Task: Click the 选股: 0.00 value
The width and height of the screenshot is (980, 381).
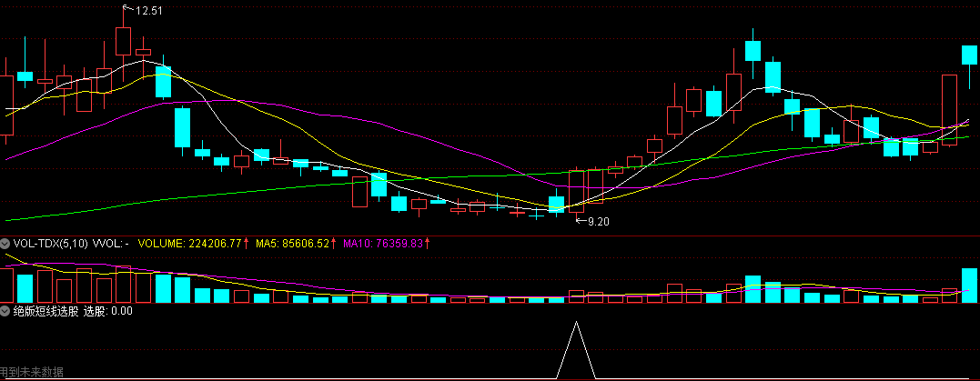Action: [x=108, y=310]
